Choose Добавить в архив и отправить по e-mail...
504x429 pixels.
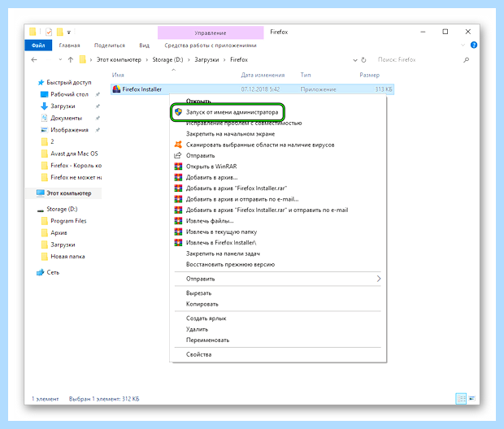pos(242,199)
